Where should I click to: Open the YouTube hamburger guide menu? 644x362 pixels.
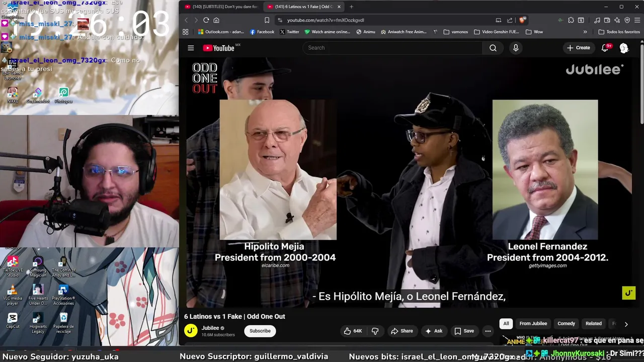coord(191,48)
